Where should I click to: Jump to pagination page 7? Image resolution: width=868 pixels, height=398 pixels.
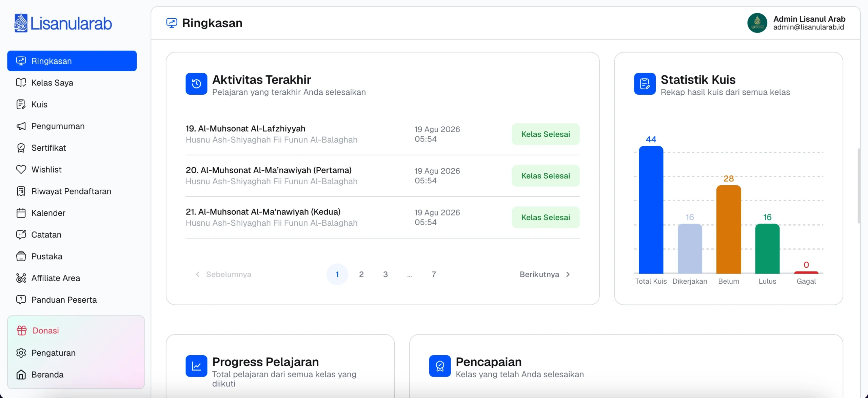point(433,274)
